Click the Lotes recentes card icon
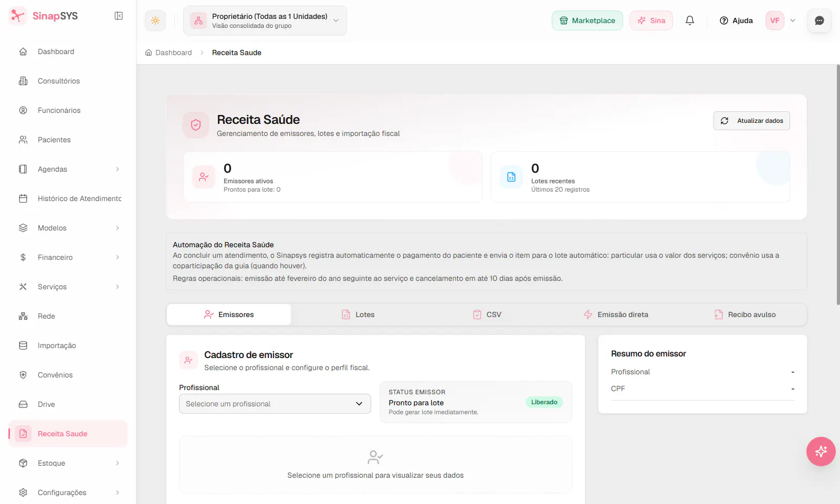The width and height of the screenshot is (840, 504). 511,177
